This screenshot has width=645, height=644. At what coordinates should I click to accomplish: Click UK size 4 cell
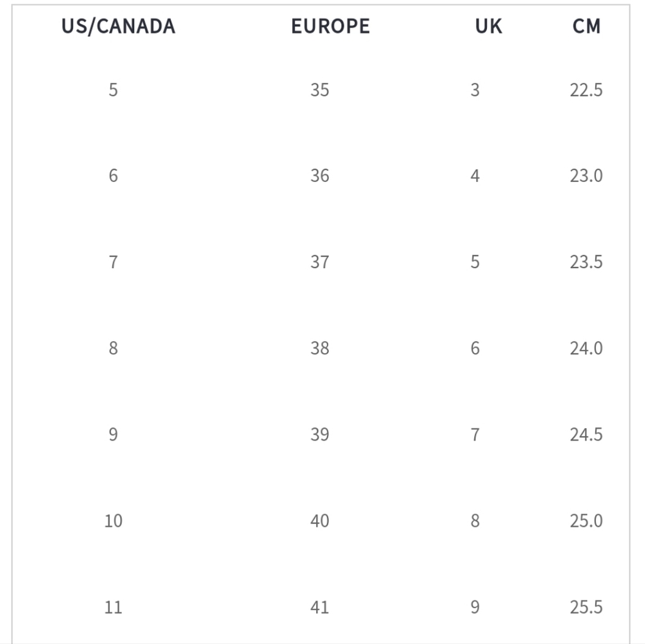tap(475, 175)
